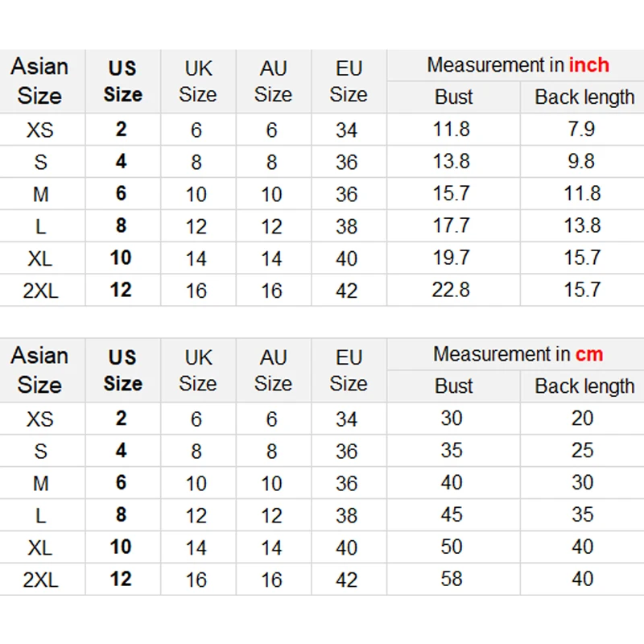Viewport: 644px width, 644px height.
Task: Click the 58 bust value in cm table
Action: point(452,579)
